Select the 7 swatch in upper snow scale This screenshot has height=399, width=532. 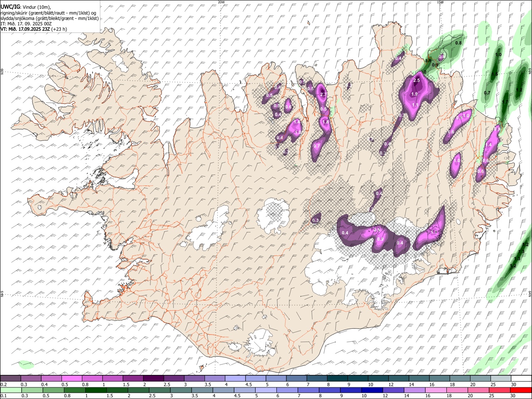point(317,379)
